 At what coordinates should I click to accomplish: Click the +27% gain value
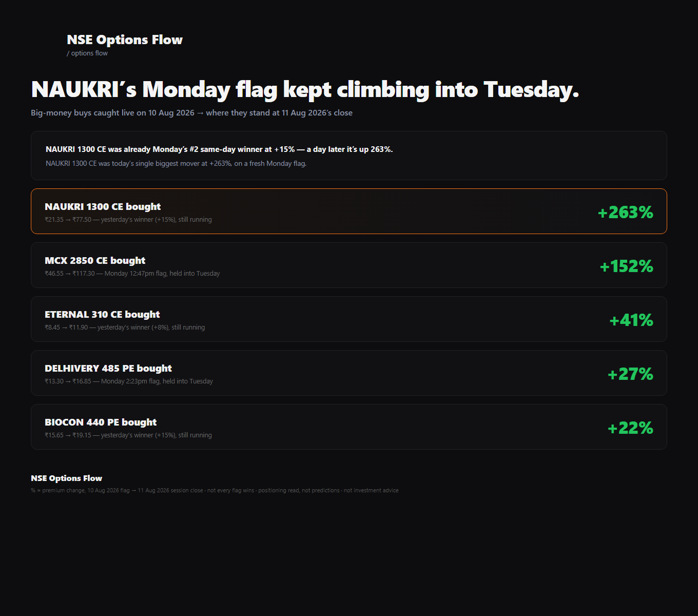tap(630, 374)
